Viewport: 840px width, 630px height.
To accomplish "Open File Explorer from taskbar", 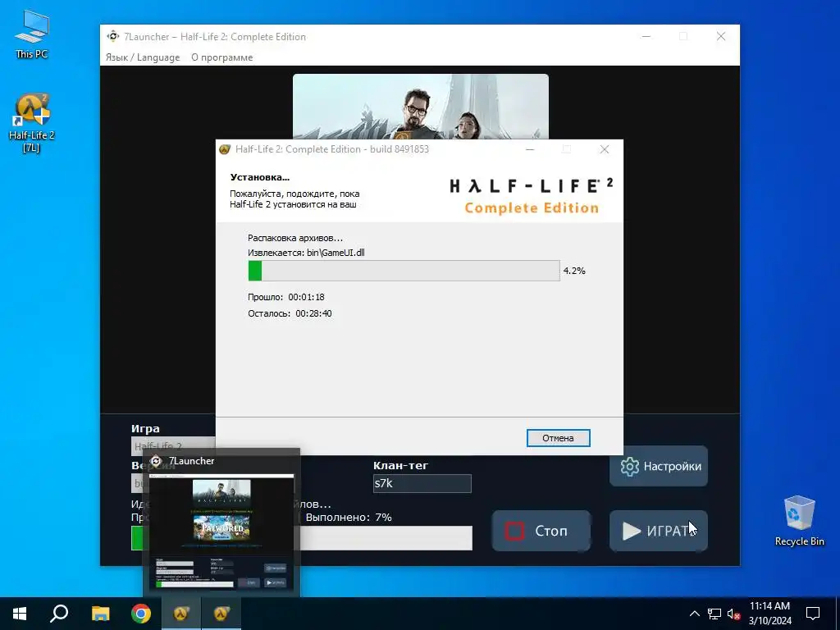I will pyautogui.click(x=100, y=614).
